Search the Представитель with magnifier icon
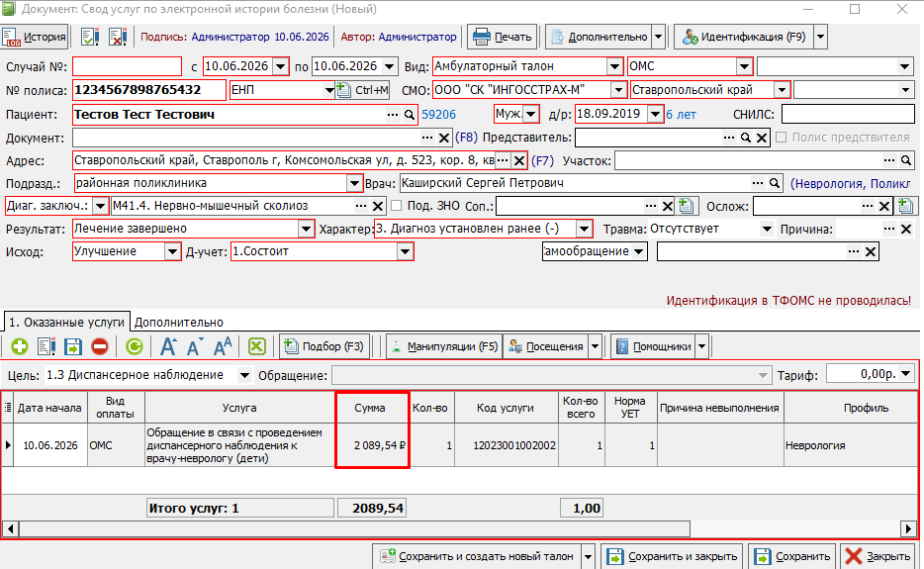The height and width of the screenshot is (569, 924). 746,138
